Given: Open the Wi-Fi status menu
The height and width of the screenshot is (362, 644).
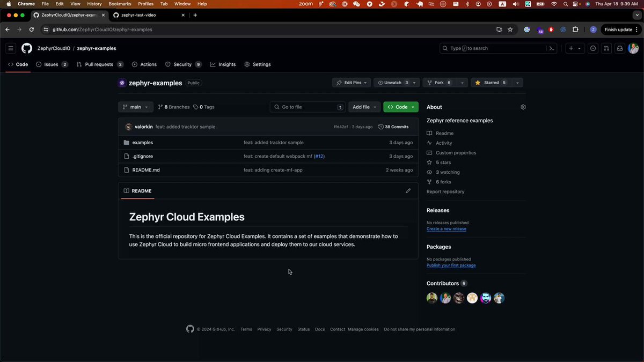Looking at the screenshot, I should tap(554, 4).
